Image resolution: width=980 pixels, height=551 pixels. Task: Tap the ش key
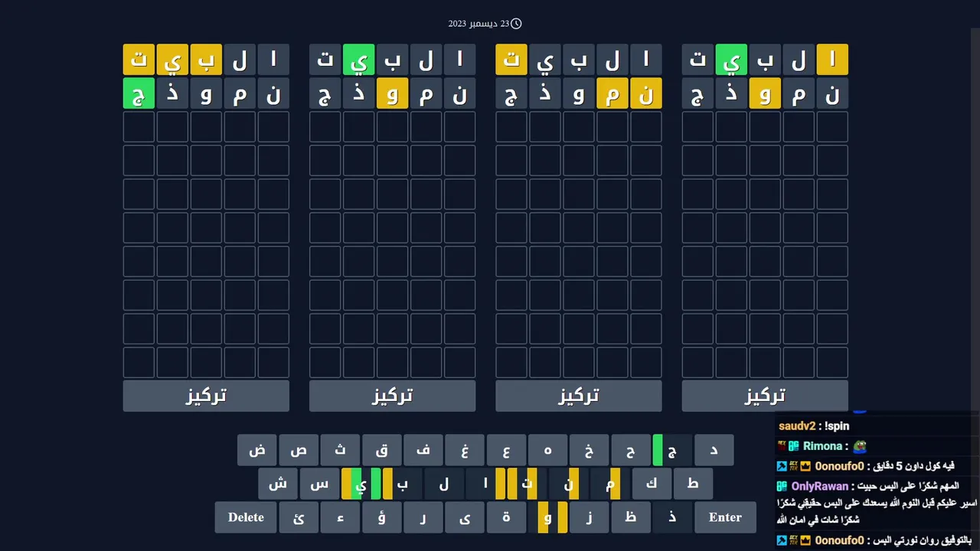278,484
